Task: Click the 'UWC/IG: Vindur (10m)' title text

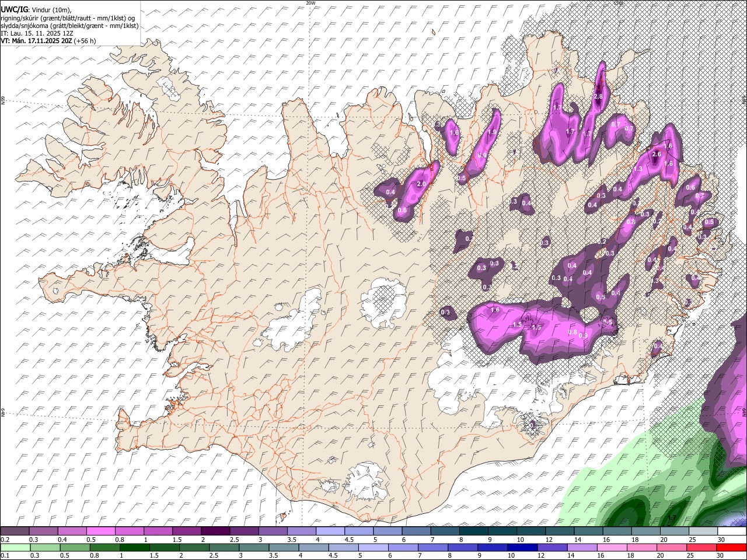Action: click(x=37, y=9)
